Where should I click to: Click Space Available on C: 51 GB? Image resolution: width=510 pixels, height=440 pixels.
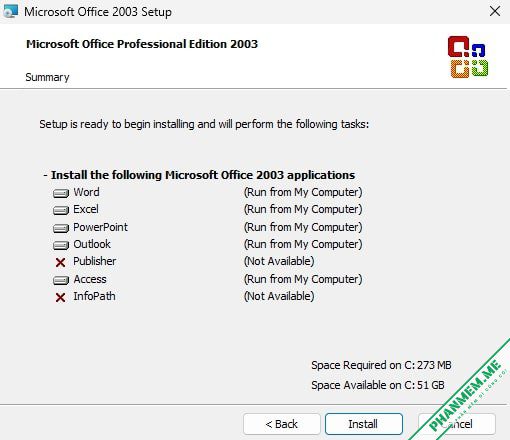pyautogui.click(x=378, y=385)
